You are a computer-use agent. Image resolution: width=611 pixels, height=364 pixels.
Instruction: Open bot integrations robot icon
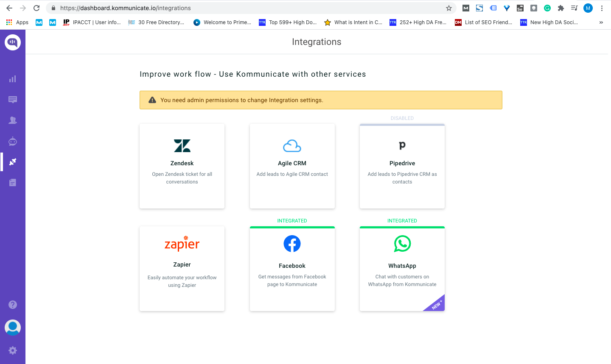pos(13,141)
